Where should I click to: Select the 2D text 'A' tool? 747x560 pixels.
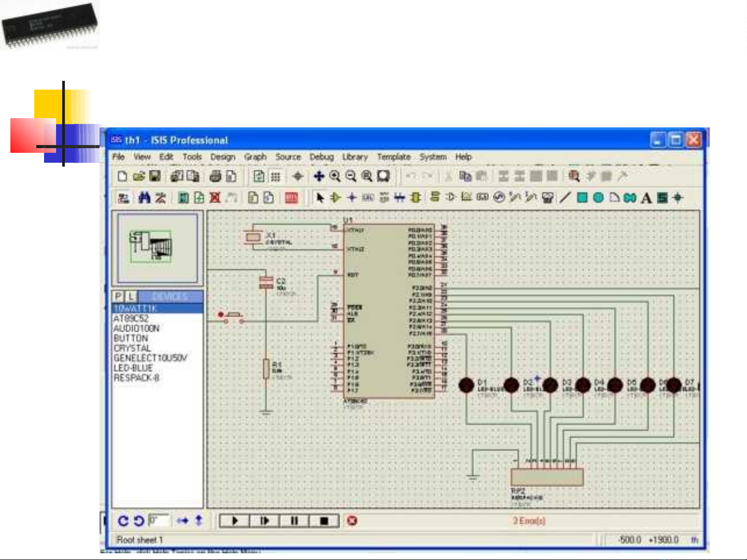click(646, 198)
